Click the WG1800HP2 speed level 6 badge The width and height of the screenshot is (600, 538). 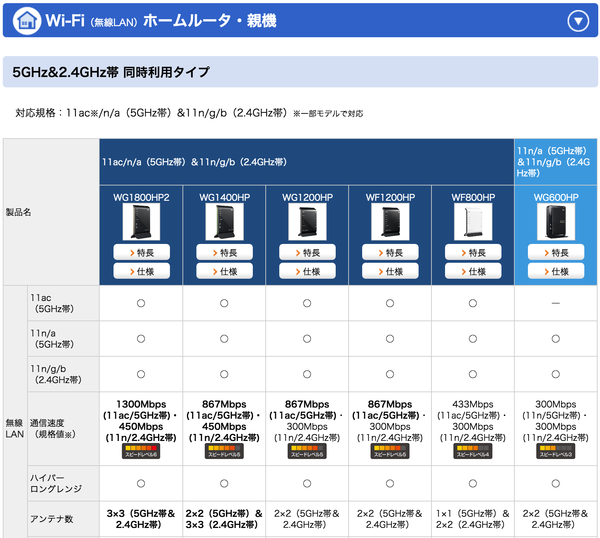pos(141,451)
